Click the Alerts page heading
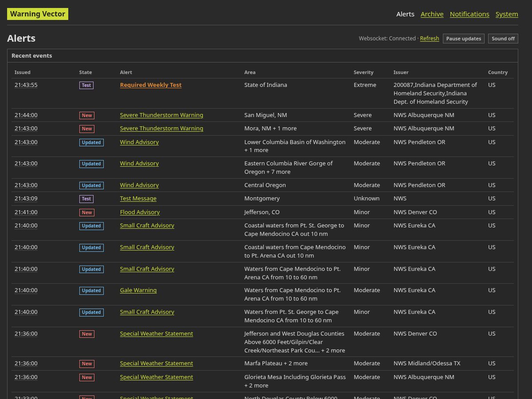 (21, 38)
